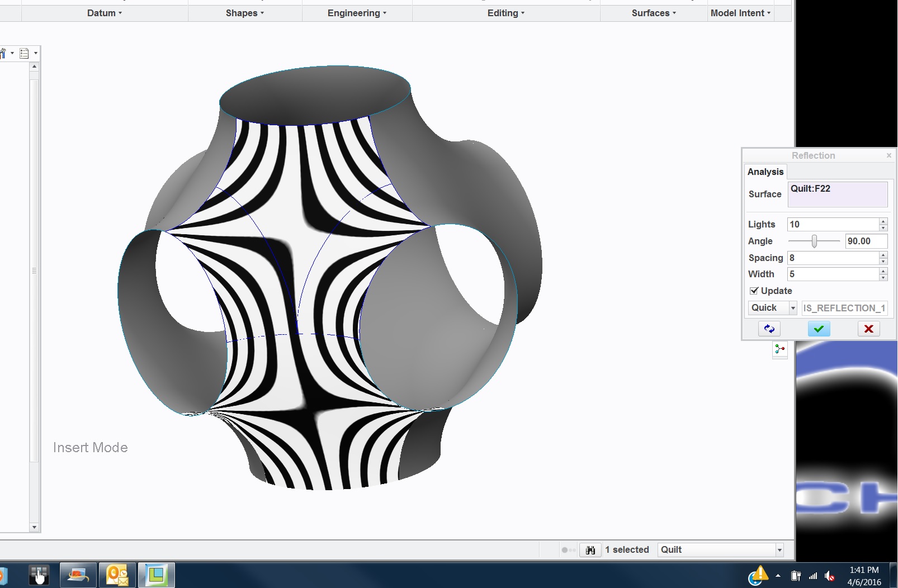Open the Model Intent ribbon group menu

tap(740, 13)
